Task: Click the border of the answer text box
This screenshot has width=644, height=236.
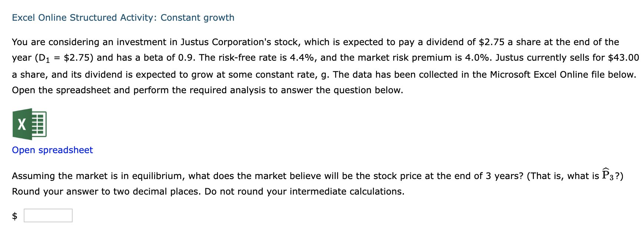Action: pos(47,209)
